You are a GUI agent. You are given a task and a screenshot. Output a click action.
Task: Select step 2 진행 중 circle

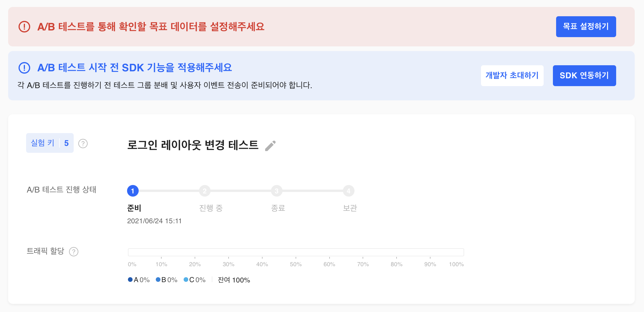click(205, 191)
